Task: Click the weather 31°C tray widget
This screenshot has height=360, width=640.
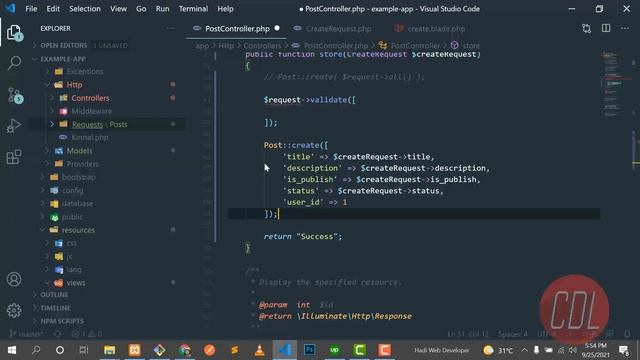Action: [498, 350]
